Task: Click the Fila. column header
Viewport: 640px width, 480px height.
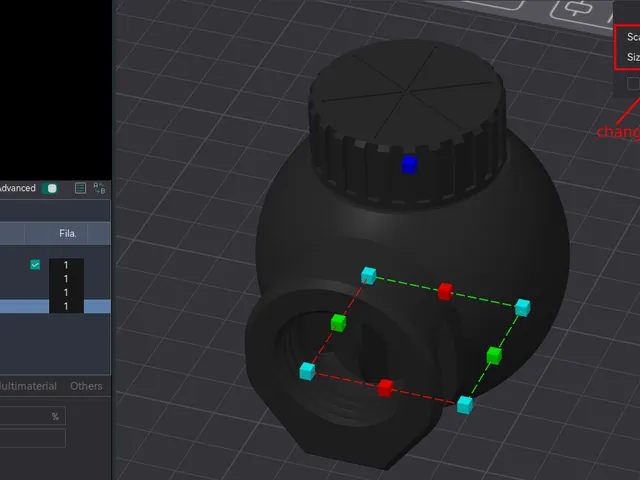Action: click(67, 233)
